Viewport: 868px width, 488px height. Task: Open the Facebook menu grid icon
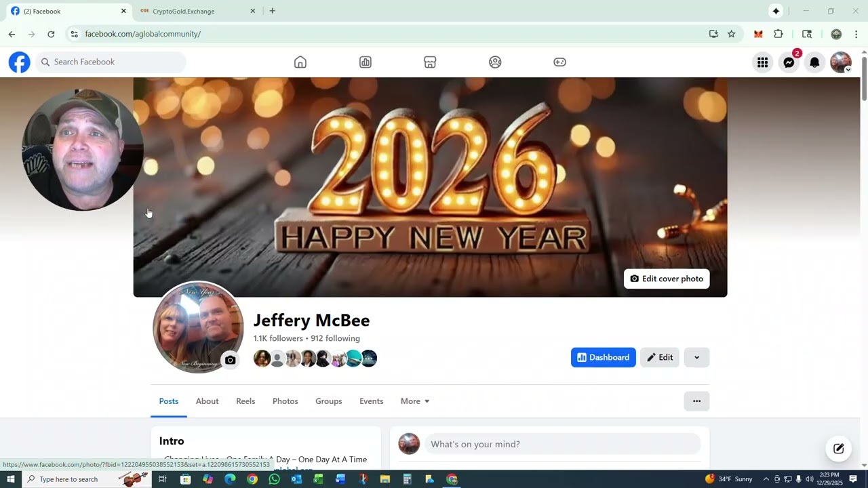[x=763, y=62]
